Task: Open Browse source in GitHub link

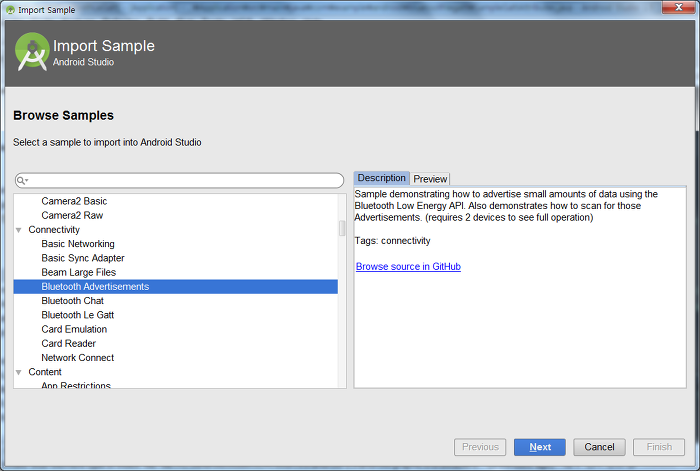Action: pos(408,267)
